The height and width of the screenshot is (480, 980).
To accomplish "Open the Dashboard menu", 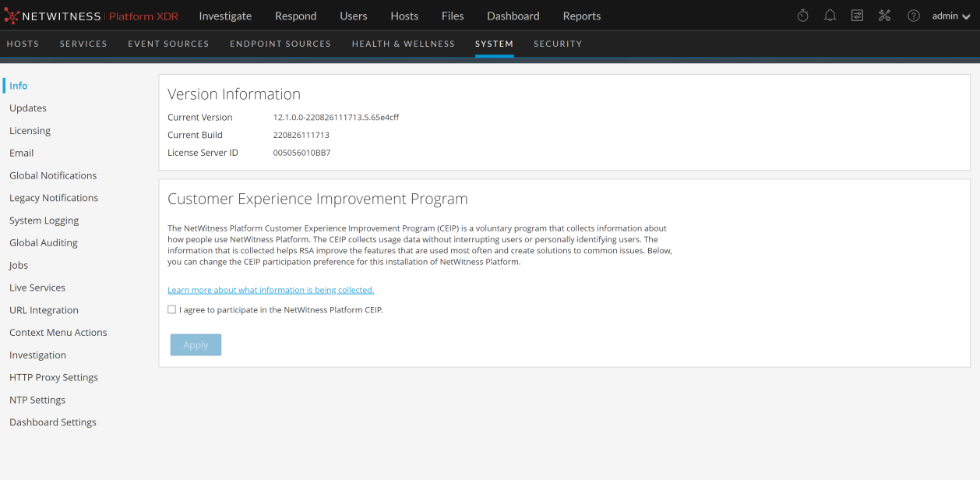I will click(513, 15).
